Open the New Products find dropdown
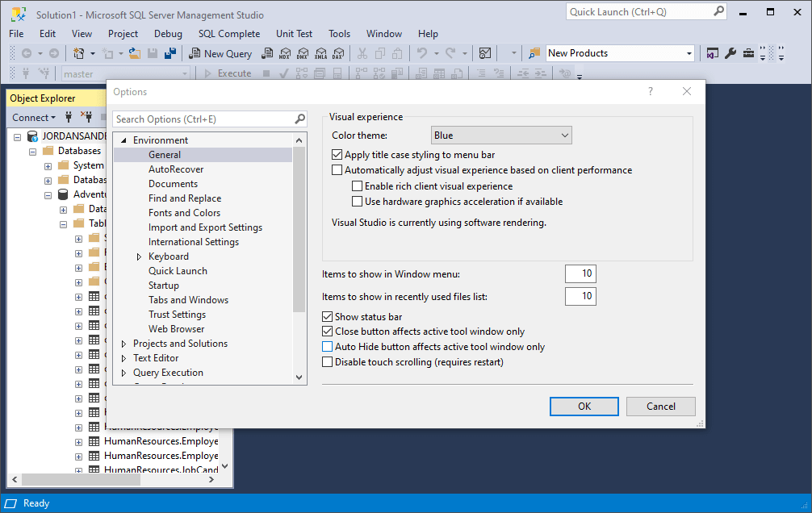 pyautogui.click(x=689, y=53)
